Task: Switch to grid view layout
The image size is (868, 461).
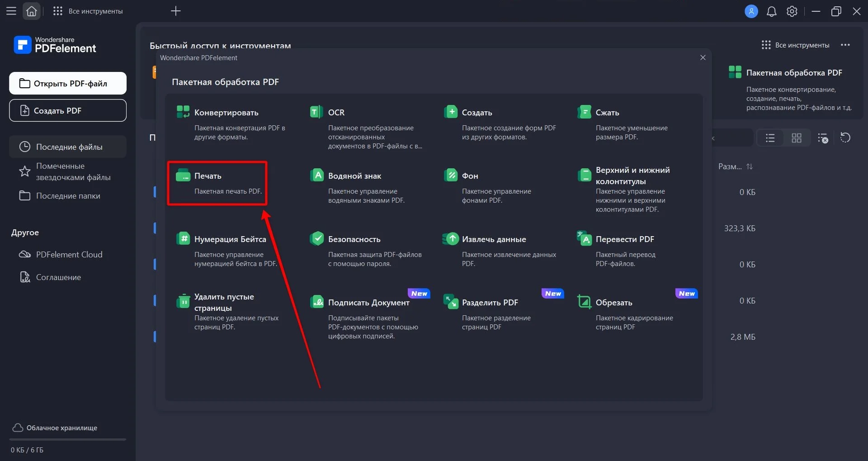Action: [797, 138]
